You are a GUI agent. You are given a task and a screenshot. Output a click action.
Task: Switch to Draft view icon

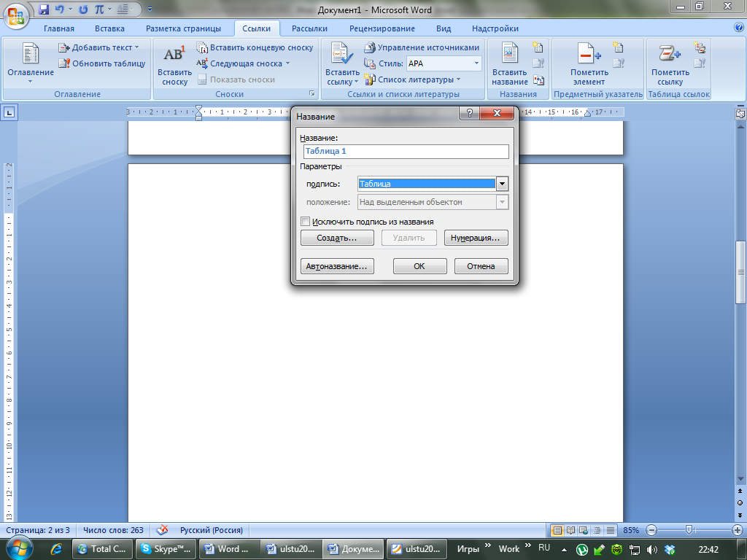(x=611, y=530)
